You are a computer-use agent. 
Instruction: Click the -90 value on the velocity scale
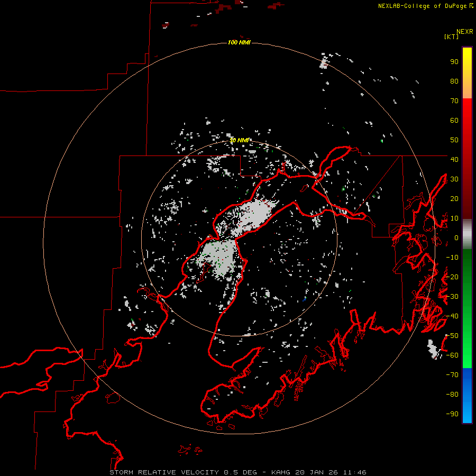point(452,414)
